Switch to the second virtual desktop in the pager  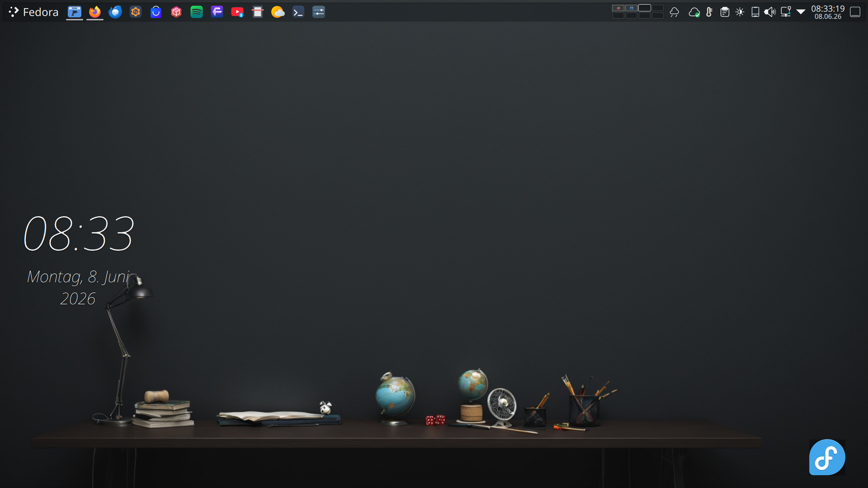632,8
